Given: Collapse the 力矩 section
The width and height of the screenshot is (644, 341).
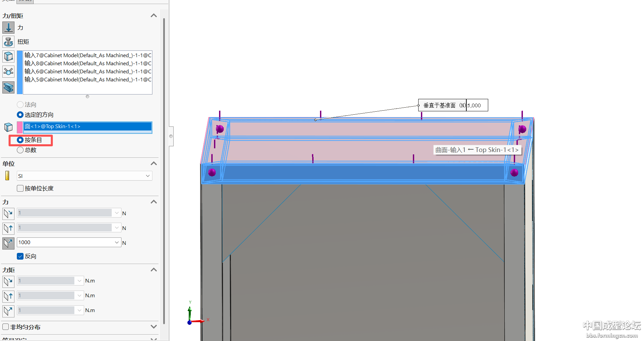Looking at the screenshot, I should coord(154,270).
